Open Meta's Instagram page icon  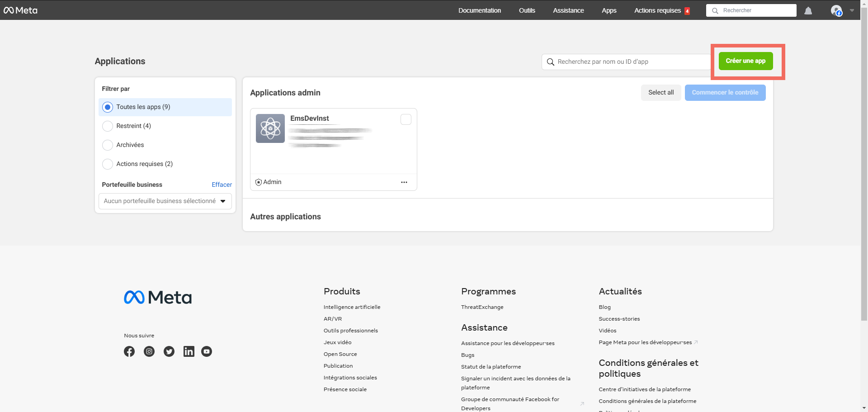click(x=149, y=351)
